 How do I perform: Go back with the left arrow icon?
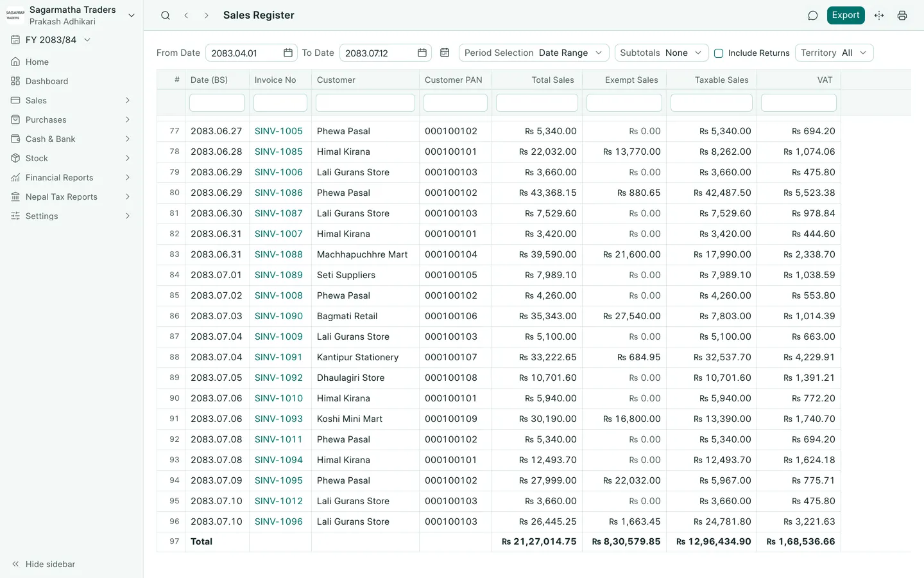coord(186,15)
